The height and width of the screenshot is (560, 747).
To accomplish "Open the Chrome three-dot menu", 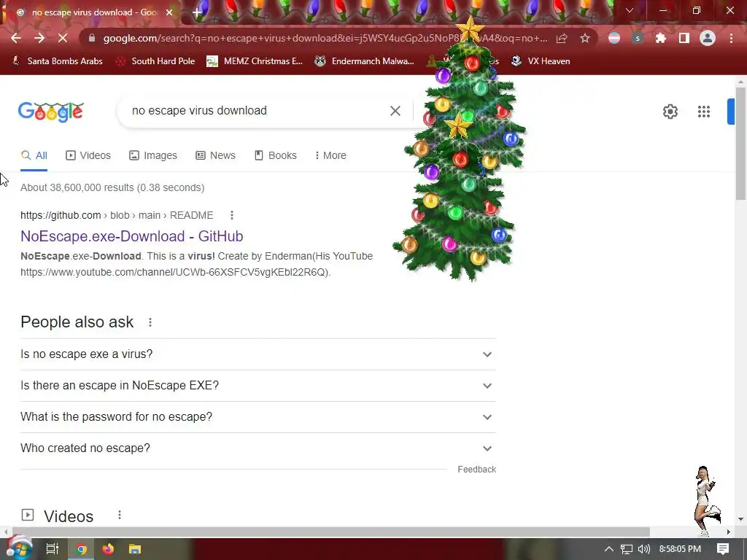I will point(731,38).
